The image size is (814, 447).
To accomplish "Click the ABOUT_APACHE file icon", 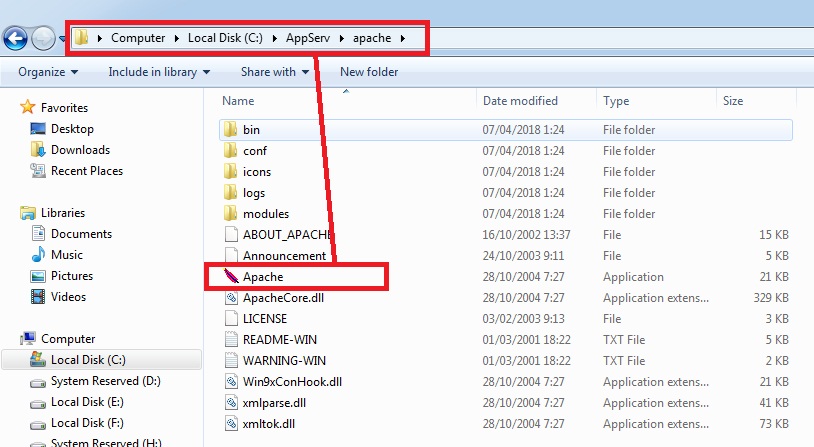I will pyautogui.click(x=231, y=235).
